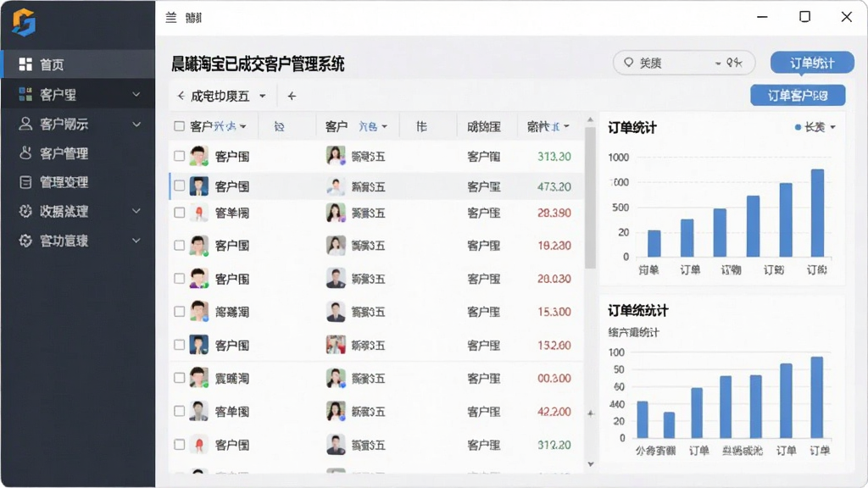The image size is (868, 488).
Task: Click the shortest bar in the lower chart
Action: pos(670,425)
